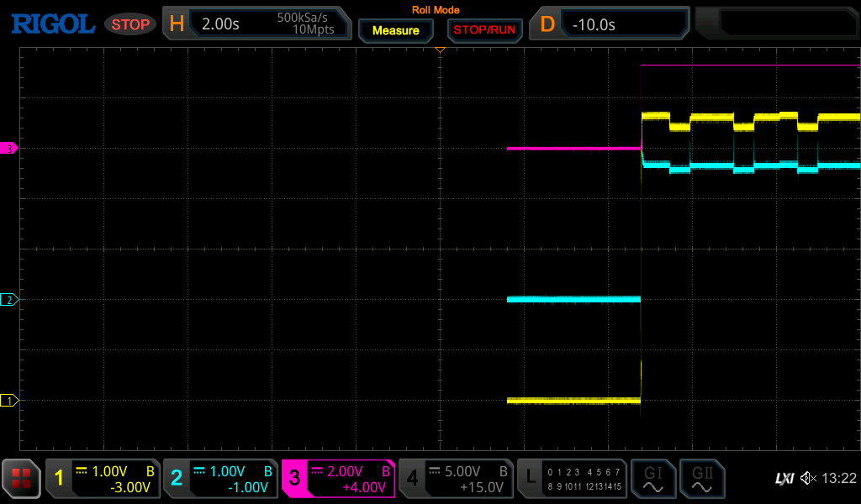The image size is (861, 504).
Task: Toggle the muted speaker icon
Action: pyautogui.click(x=808, y=478)
